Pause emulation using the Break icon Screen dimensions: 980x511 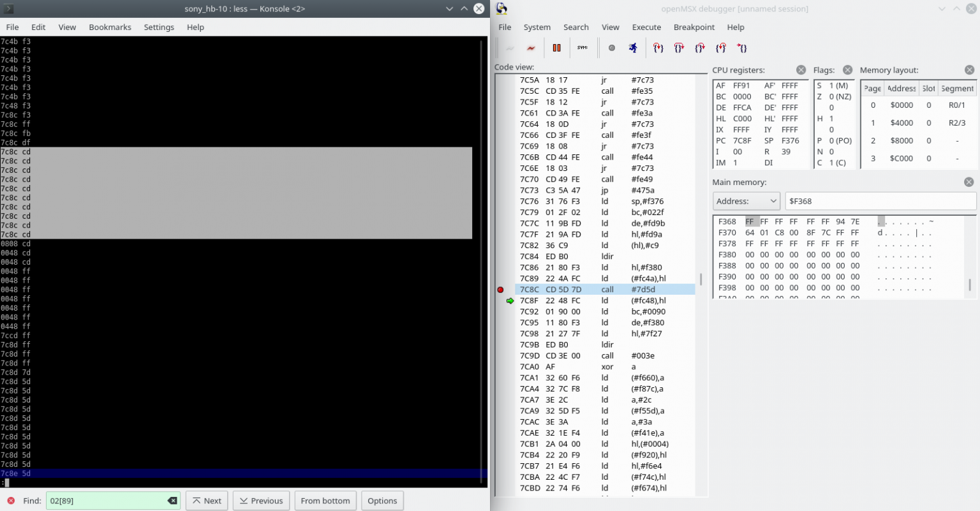[556, 47]
